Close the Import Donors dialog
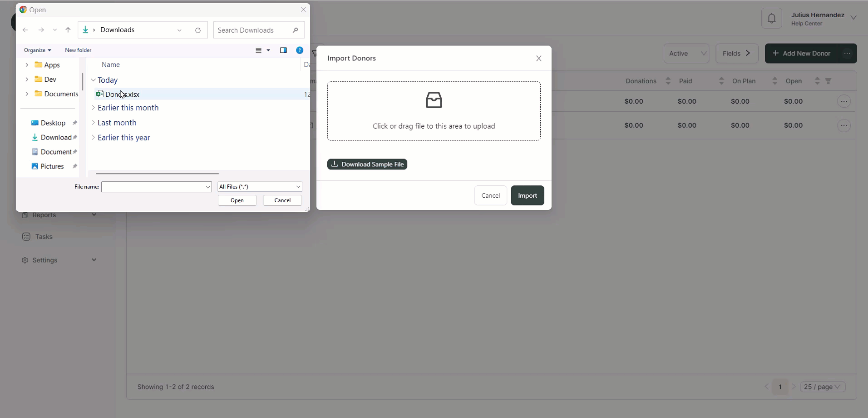The image size is (868, 418). 538,59
